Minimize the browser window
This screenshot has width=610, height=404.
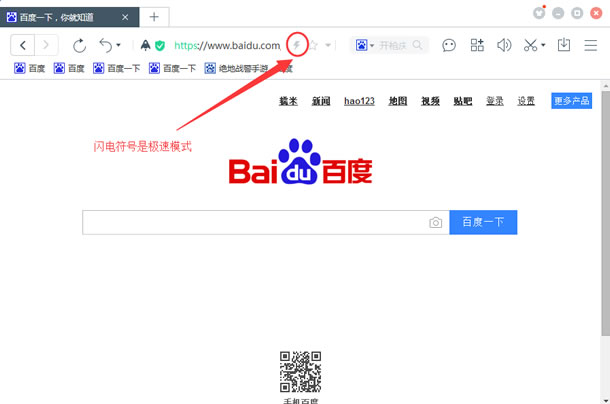558,13
